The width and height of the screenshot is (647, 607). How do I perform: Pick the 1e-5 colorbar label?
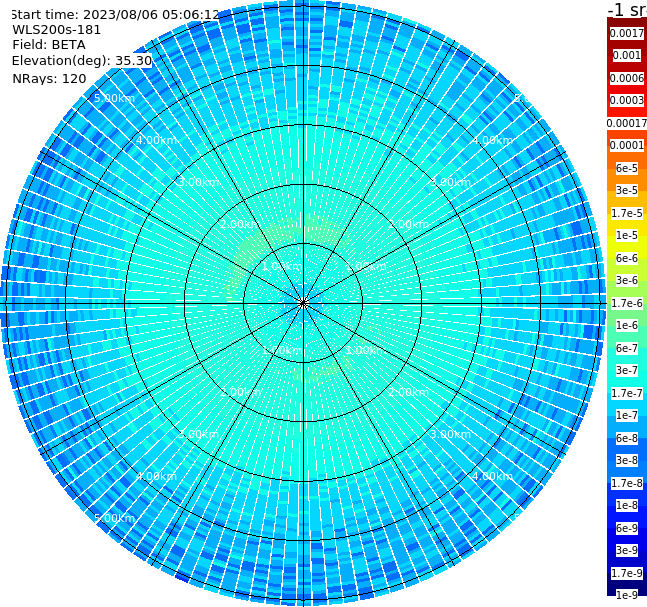[x=627, y=235]
